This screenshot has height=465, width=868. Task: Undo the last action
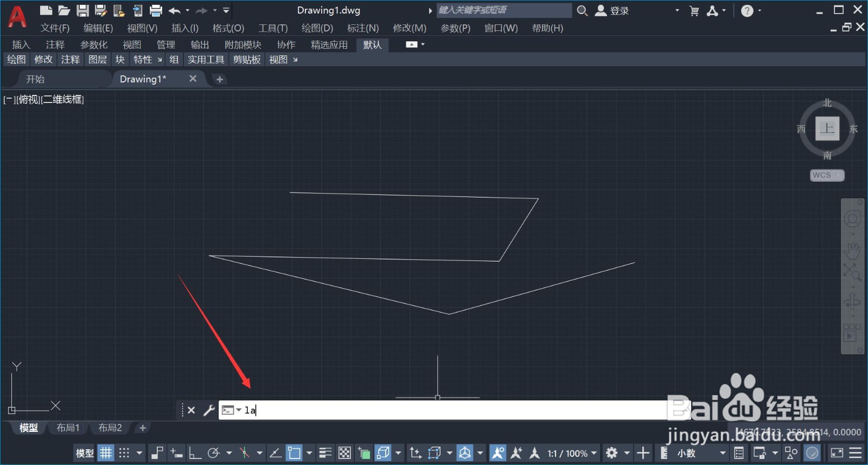pyautogui.click(x=174, y=10)
